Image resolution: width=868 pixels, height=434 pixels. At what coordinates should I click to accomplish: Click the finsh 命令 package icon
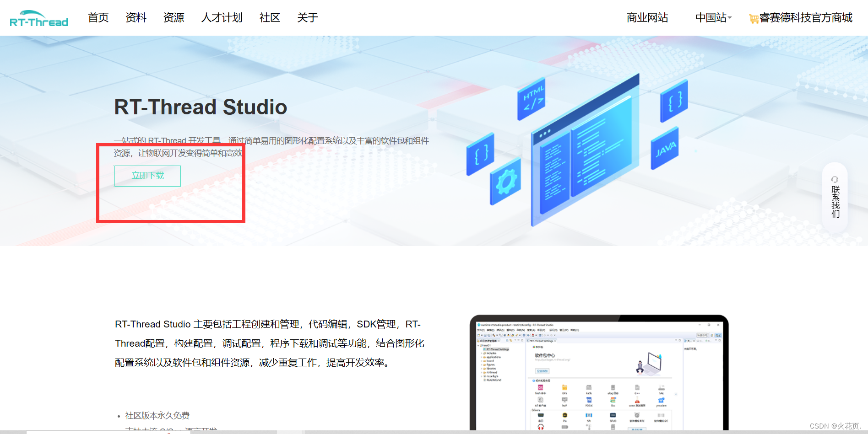(540, 388)
